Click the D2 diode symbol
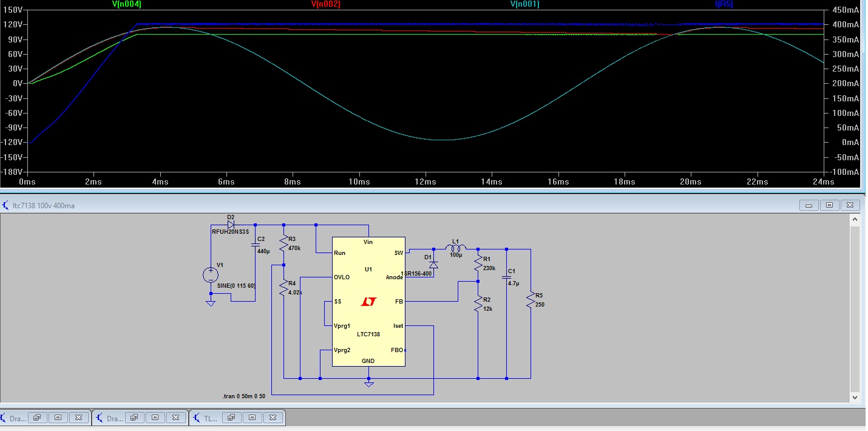The width and height of the screenshot is (868, 431). 231,224
